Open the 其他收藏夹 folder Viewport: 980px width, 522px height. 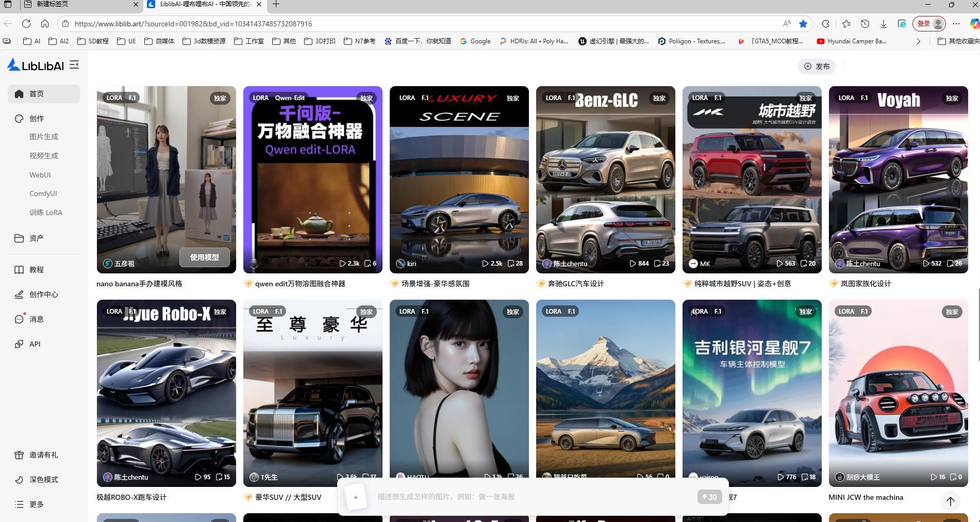coord(958,41)
